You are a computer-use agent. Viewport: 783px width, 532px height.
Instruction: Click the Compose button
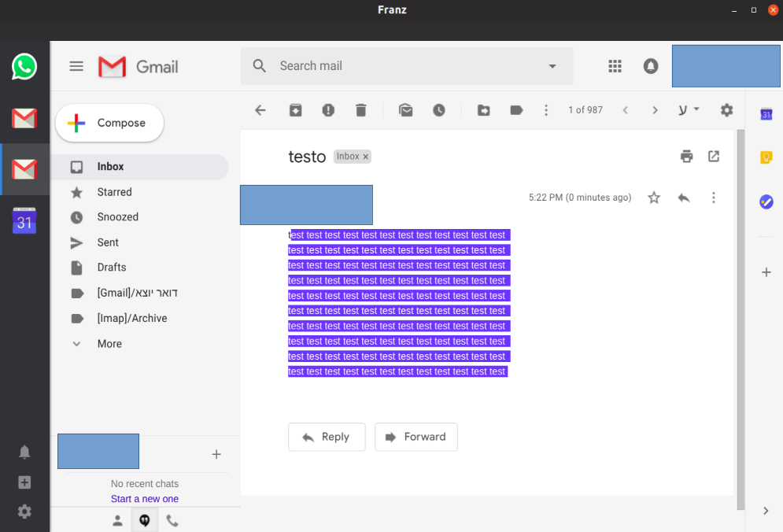[109, 123]
